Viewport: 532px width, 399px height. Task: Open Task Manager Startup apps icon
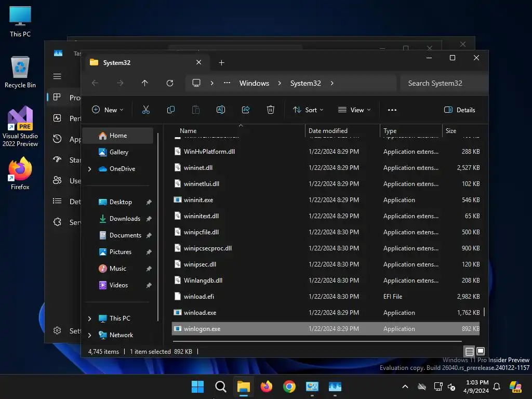point(57,159)
